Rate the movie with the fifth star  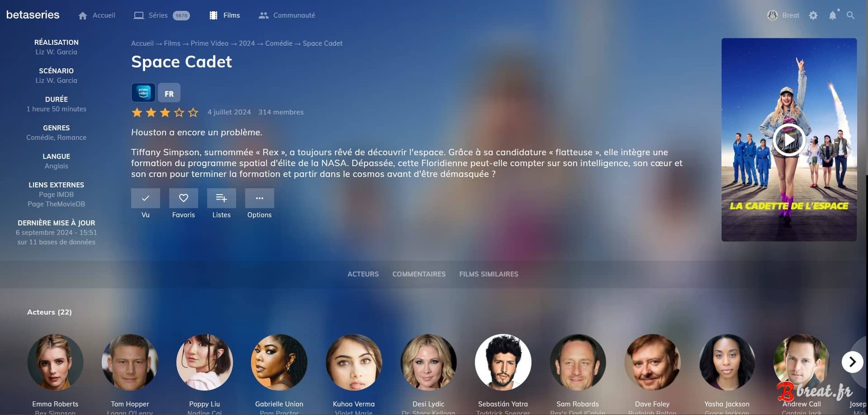193,112
